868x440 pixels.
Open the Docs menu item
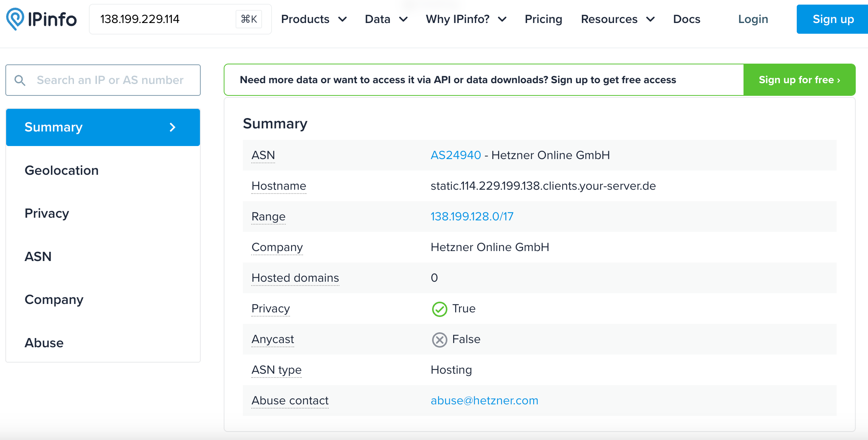686,19
